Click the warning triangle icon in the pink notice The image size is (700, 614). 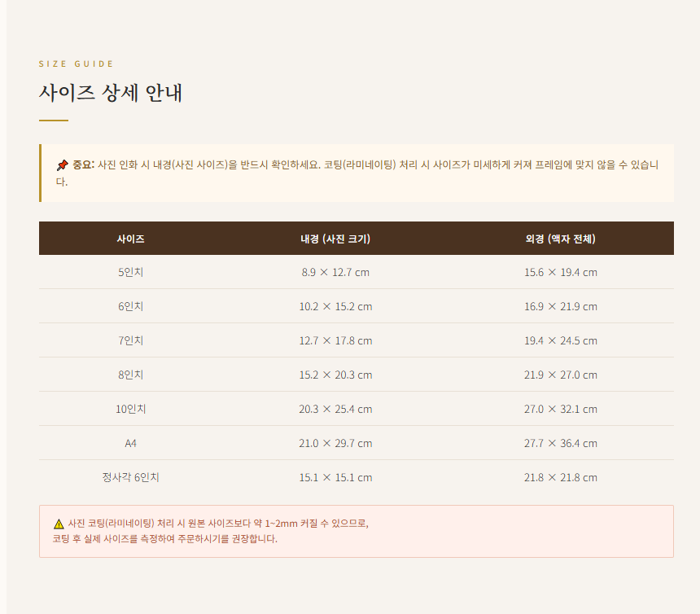tap(59, 524)
